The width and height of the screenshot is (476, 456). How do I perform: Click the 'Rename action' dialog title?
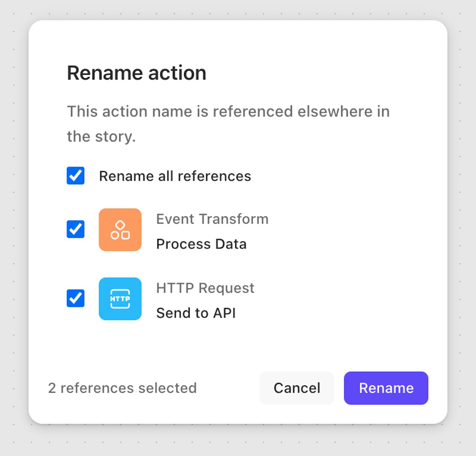(x=136, y=73)
